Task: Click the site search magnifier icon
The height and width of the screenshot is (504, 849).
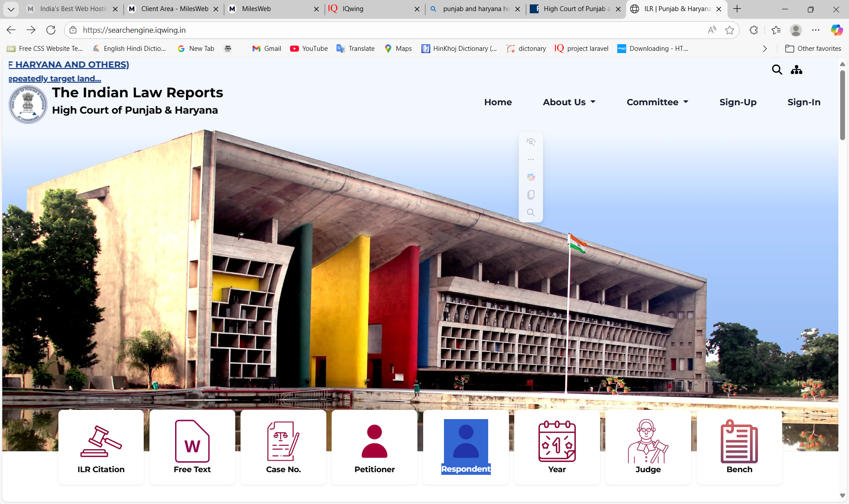Action: click(x=778, y=70)
